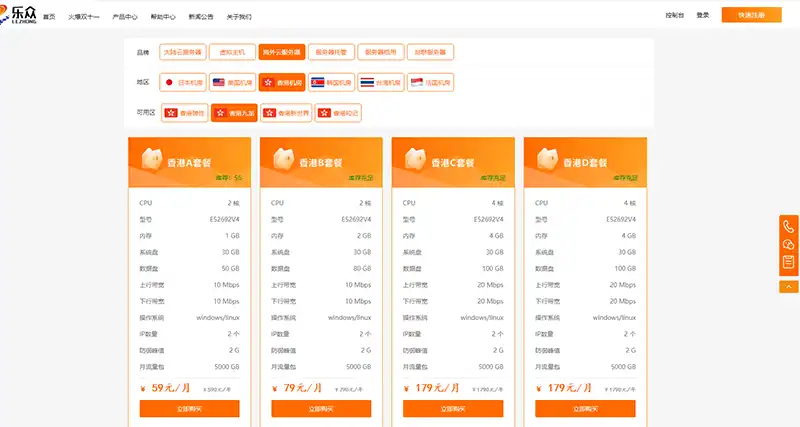
Task: Click the 登录 link
Action: point(703,15)
